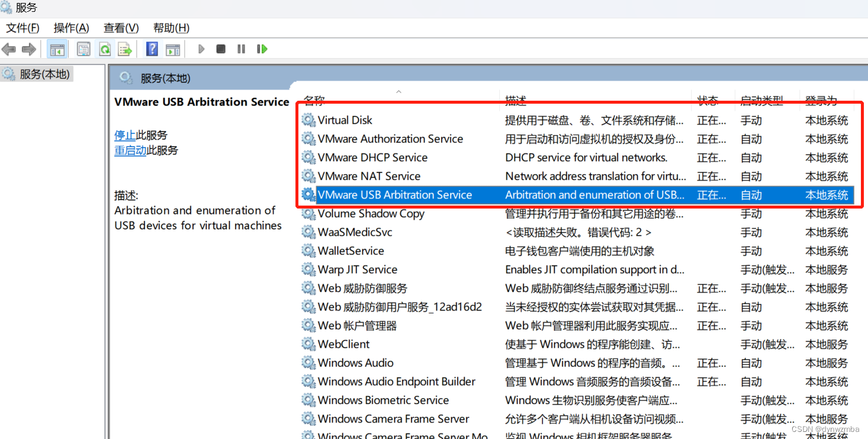This screenshot has width=868, height=439.
Task: Click the 本地服务 logon cell of Warp JIT Service
Action: point(827,269)
